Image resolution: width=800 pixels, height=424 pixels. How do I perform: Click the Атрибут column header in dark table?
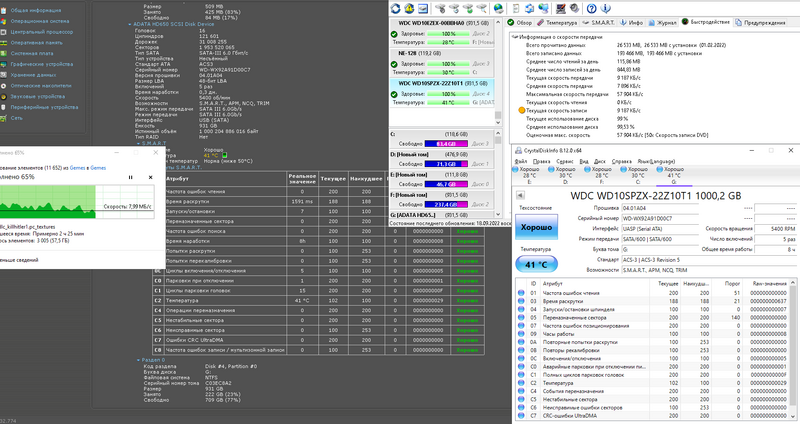[225, 179]
